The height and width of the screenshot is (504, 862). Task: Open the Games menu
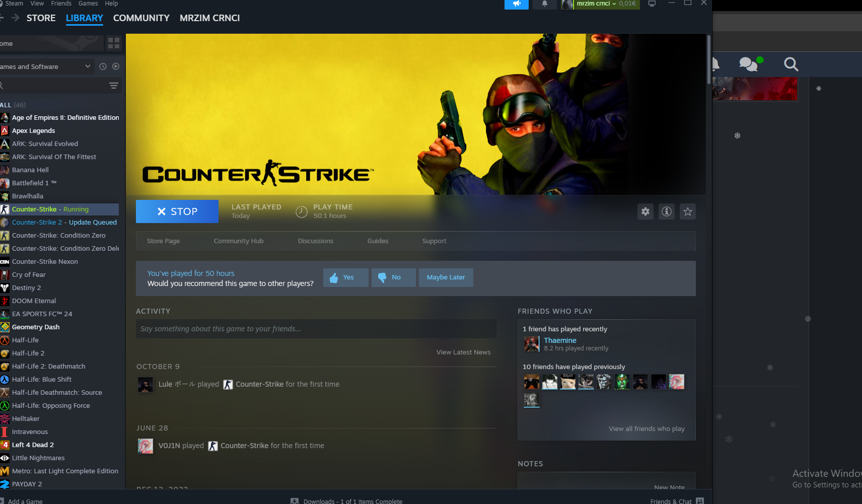click(88, 4)
